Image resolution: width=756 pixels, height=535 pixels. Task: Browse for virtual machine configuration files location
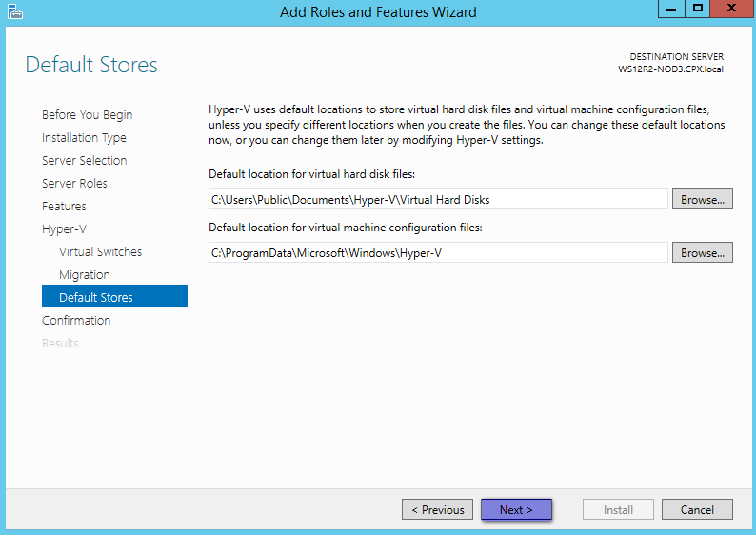point(703,252)
